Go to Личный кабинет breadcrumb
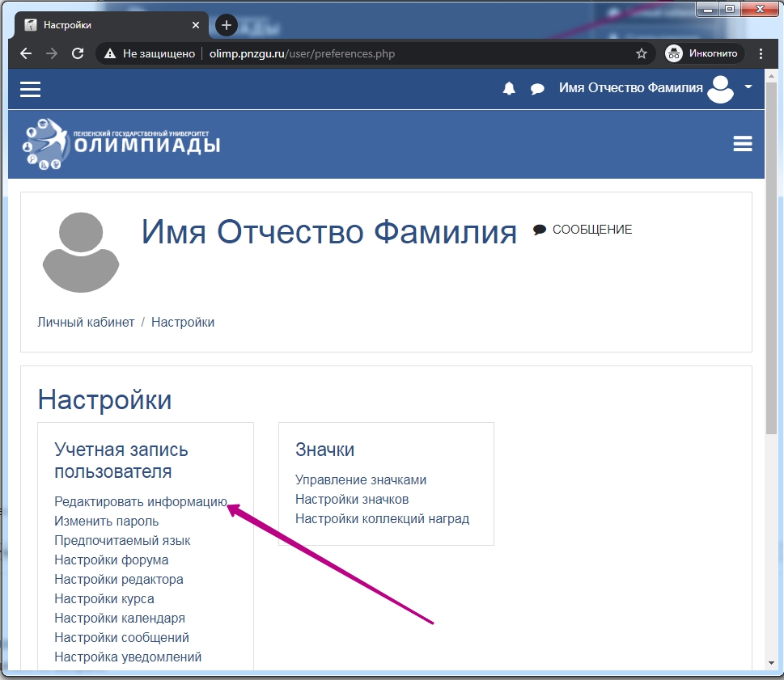 pos(86,323)
